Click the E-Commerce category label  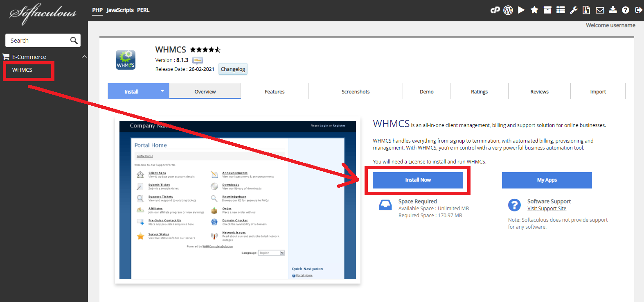click(29, 57)
